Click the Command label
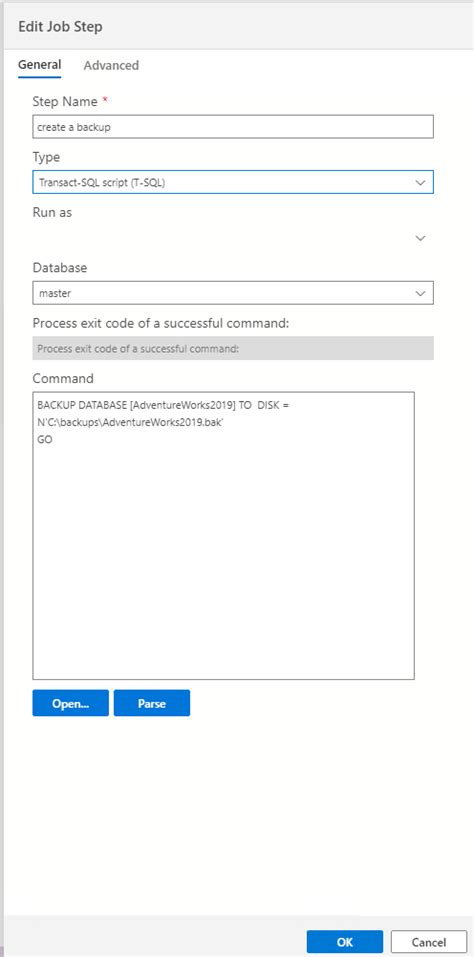 [x=63, y=378]
